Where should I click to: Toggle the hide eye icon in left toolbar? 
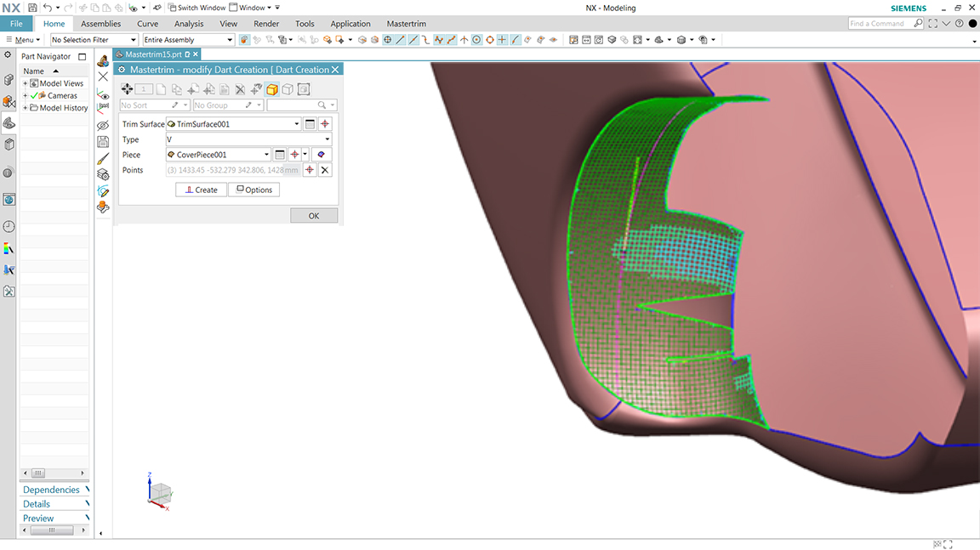103,125
